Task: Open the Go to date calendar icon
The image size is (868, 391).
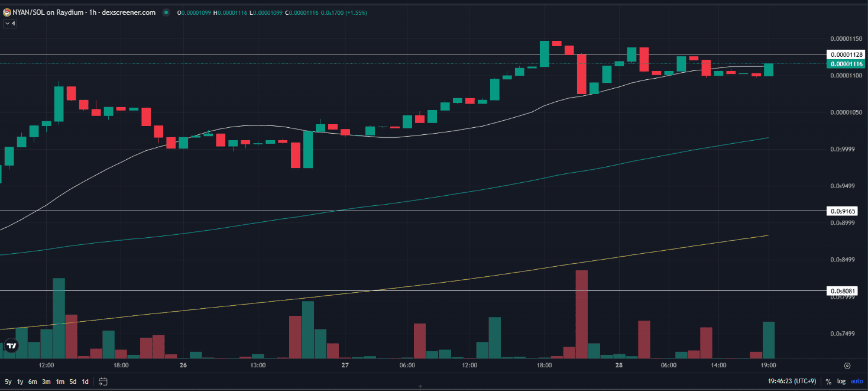Action: 103,382
